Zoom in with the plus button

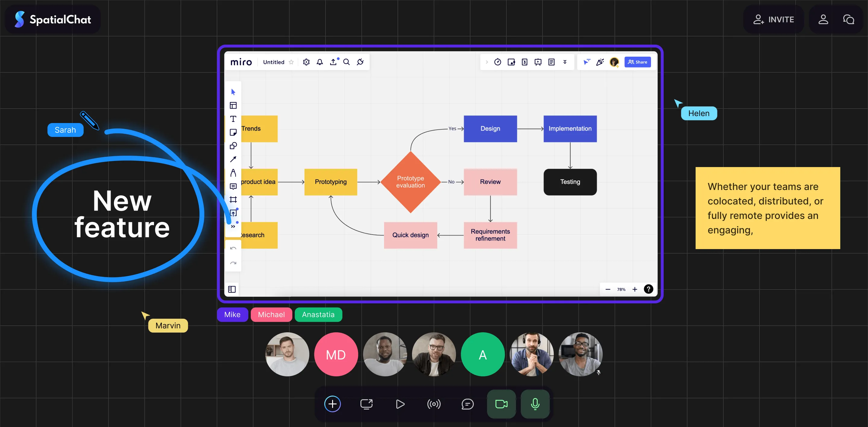click(634, 289)
